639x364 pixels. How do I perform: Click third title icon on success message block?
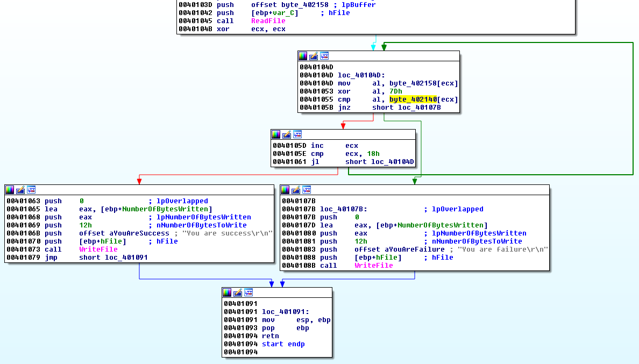(31, 190)
